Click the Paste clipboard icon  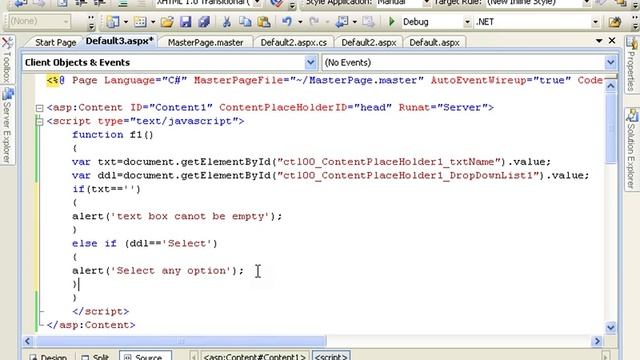[264, 22]
